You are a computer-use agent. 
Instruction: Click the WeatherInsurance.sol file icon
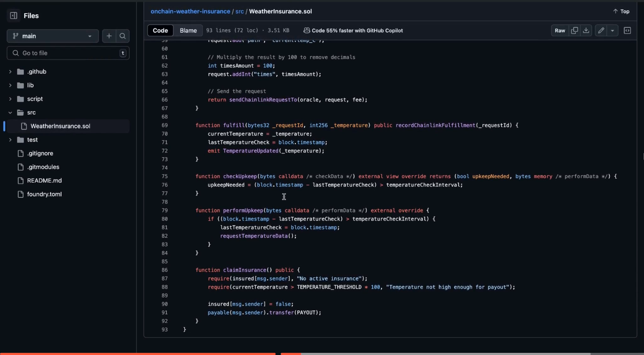(x=24, y=126)
